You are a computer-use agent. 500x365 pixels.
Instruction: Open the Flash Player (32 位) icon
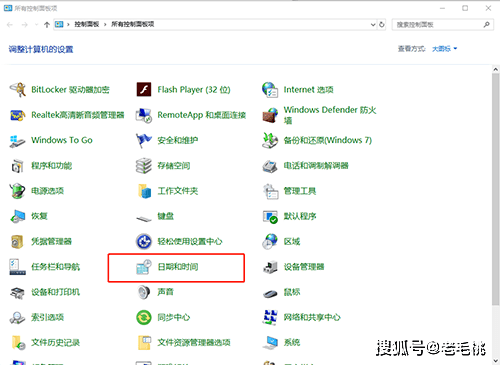pos(144,90)
